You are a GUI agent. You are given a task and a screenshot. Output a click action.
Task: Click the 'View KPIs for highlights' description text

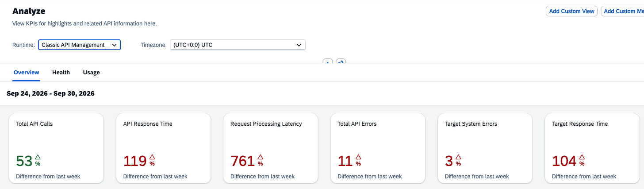84,23
